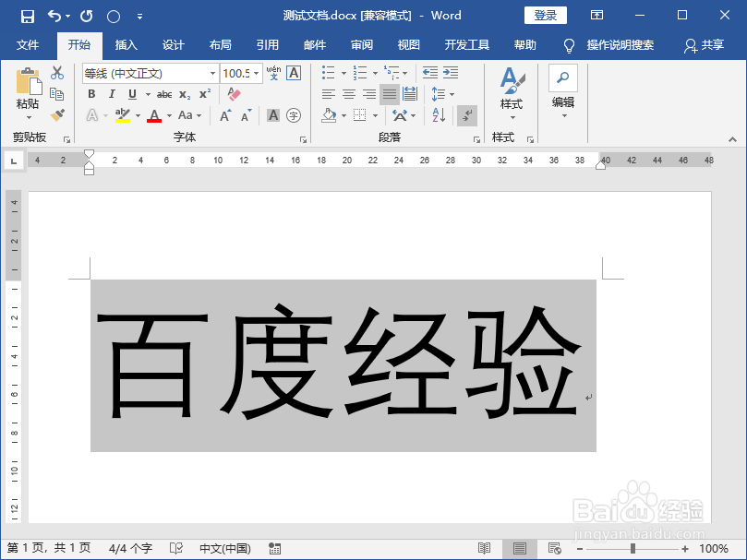The image size is (747, 560).
Task: Apply distributed alignment
Action: [x=410, y=94]
